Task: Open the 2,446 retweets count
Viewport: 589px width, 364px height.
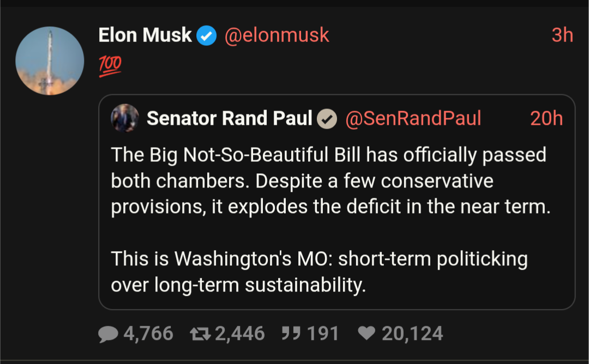Action: click(240, 333)
